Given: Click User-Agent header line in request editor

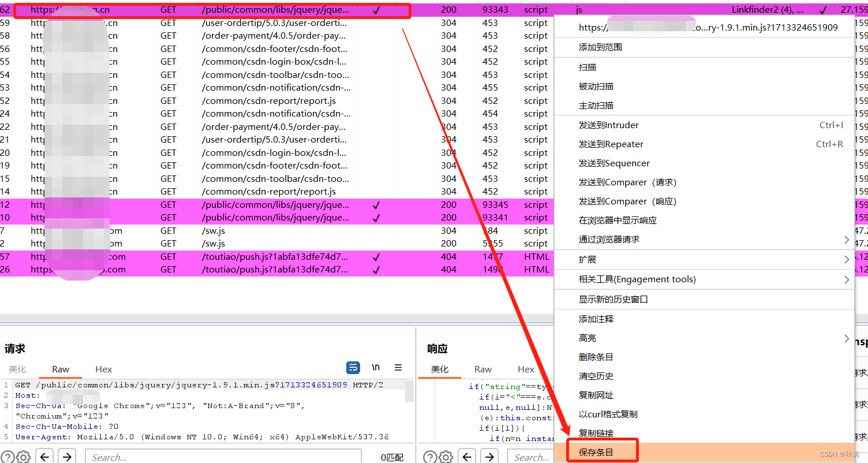Looking at the screenshot, I should 202,436.
